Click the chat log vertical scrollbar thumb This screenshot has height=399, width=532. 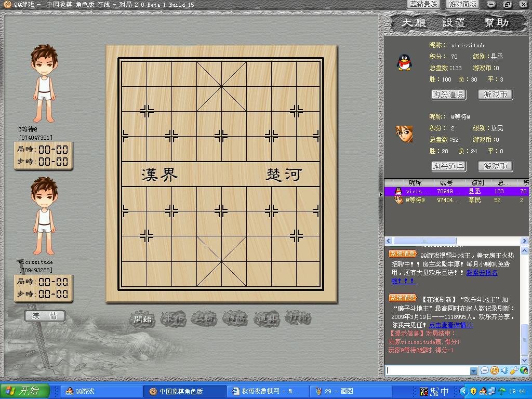coord(524,340)
